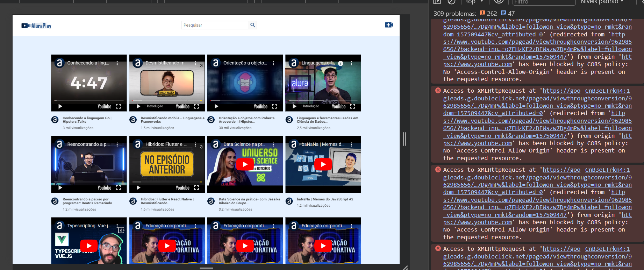The width and height of the screenshot is (644, 270).
Task: Open title 'baNaNa | Memes do JavaScript #2'
Action: pyautogui.click(x=325, y=199)
